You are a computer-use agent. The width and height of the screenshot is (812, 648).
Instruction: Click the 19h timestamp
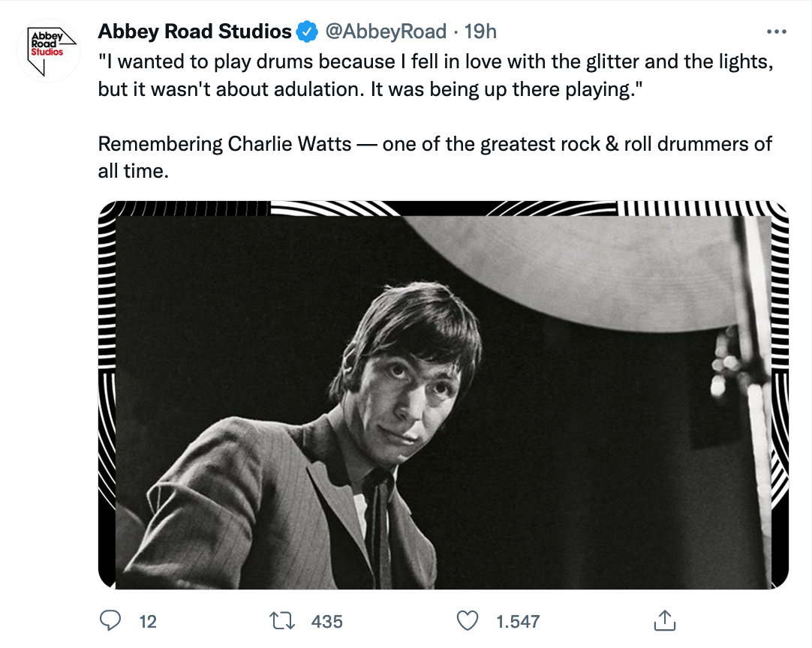pyautogui.click(x=480, y=32)
